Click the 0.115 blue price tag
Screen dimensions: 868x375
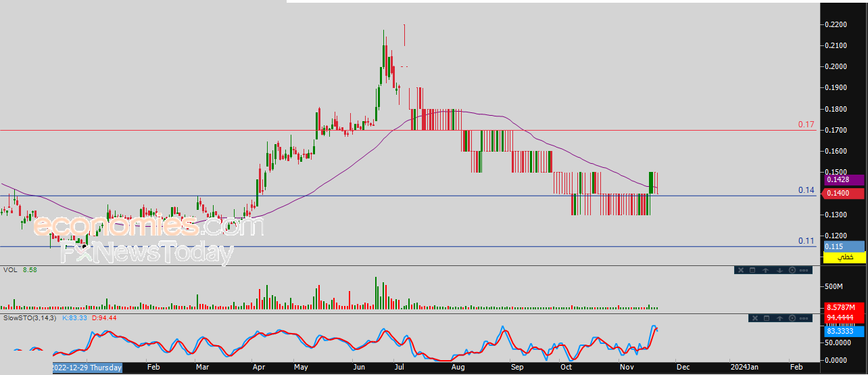tap(844, 246)
